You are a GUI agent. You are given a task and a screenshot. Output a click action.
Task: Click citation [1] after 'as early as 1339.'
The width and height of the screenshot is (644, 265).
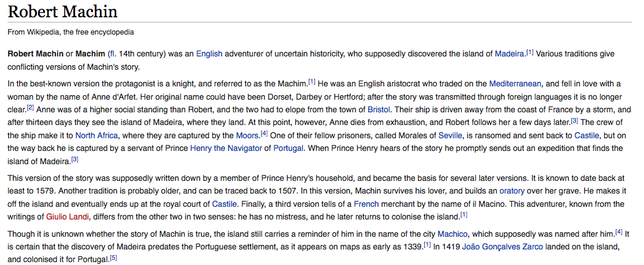click(427, 245)
